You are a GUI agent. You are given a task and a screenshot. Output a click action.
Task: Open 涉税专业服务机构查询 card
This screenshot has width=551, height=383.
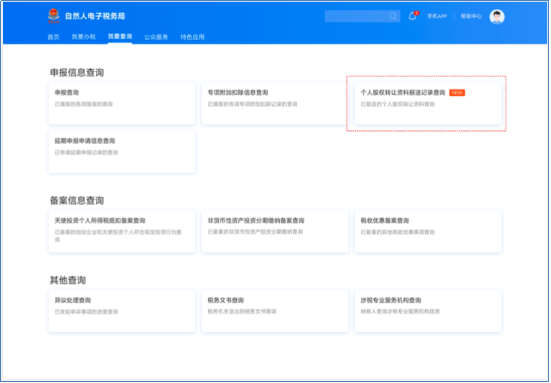[x=428, y=311]
